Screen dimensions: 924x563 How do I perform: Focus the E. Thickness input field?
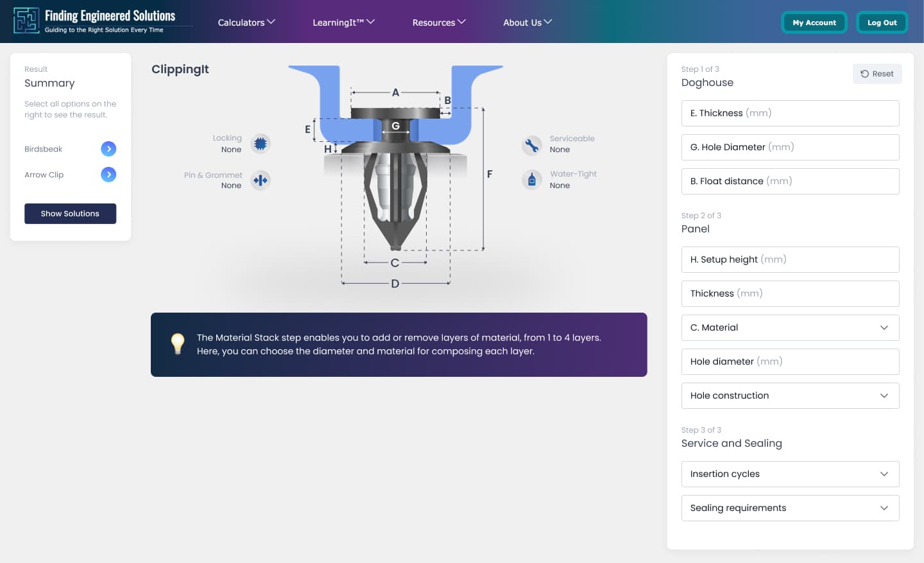pyautogui.click(x=790, y=113)
